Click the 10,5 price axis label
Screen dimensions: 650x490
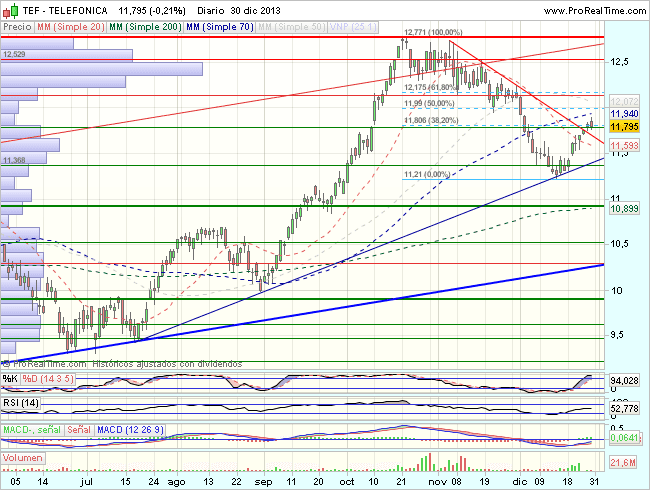coord(620,244)
